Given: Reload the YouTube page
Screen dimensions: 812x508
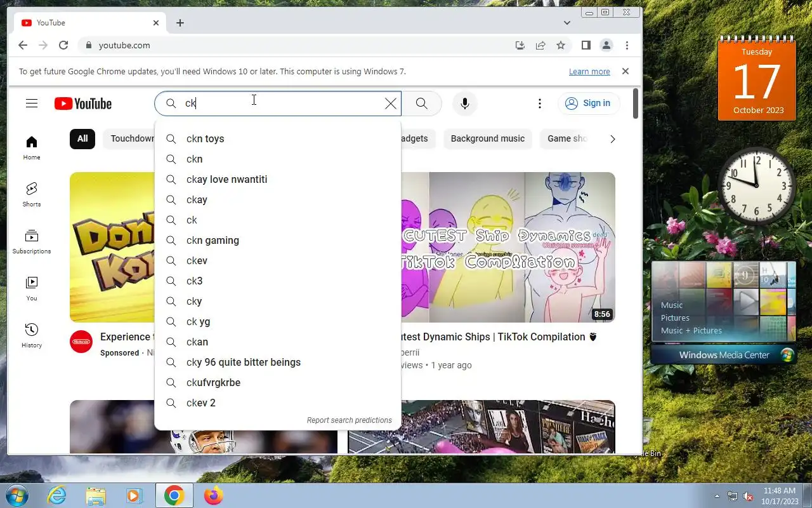Looking at the screenshot, I should tap(63, 45).
